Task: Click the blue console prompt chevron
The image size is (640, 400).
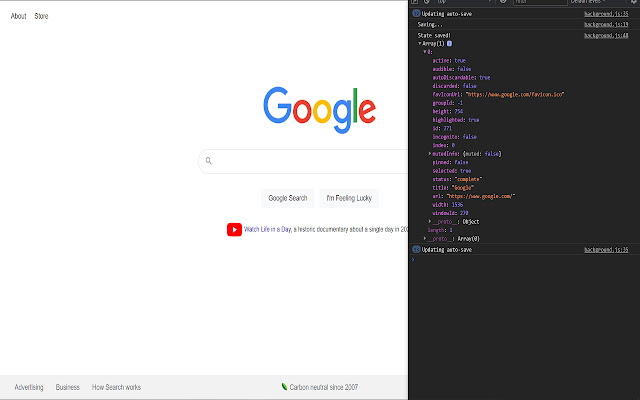Action: 413,259
